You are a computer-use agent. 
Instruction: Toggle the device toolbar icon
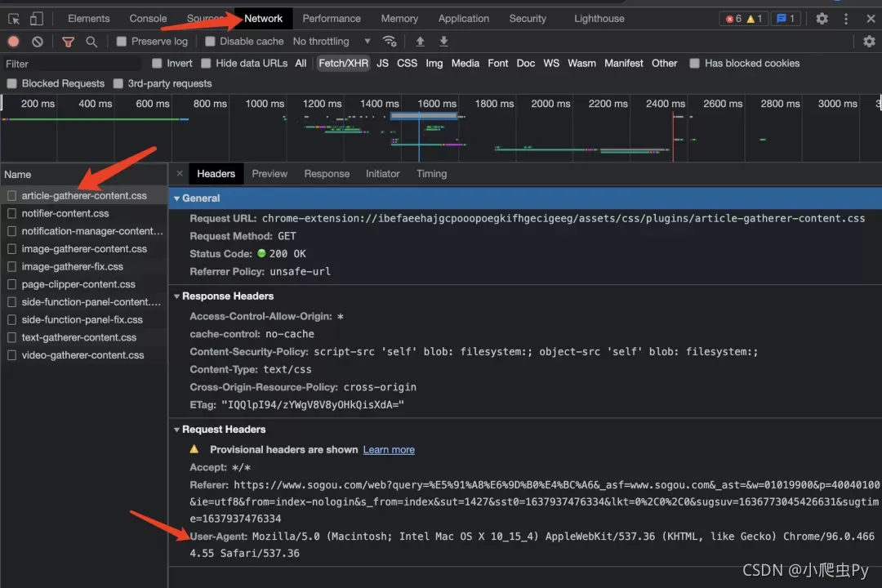coord(36,19)
